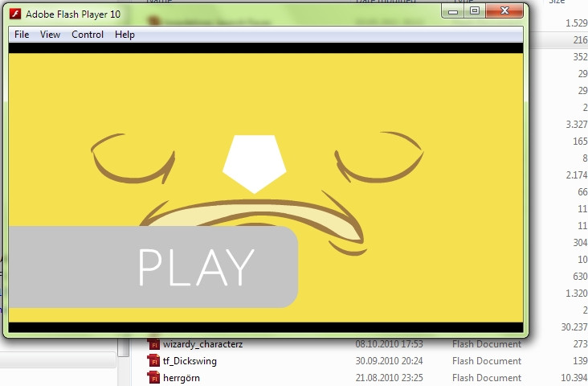Click Flash Document type of herrgörn row

pyautogui.click(x=487, y=378)
